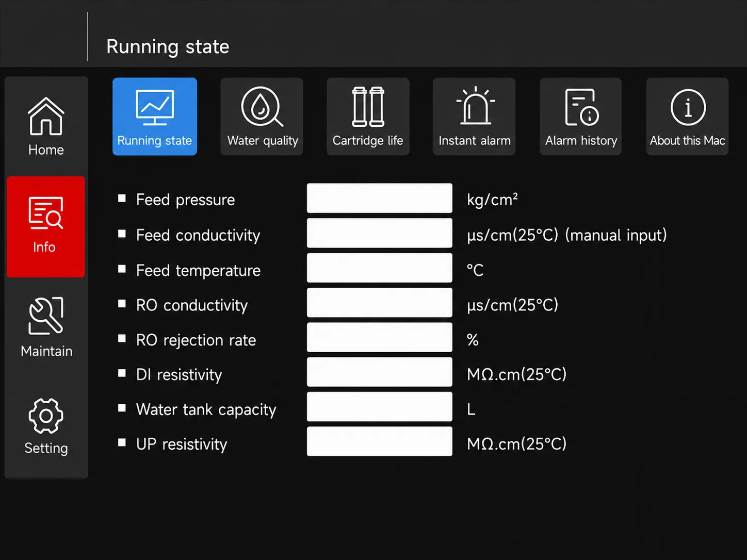Image resolution: width=747 pixels, height=560 pixels.
Task: Select the Info sidebar icon
Action: [x=46, y=213]
